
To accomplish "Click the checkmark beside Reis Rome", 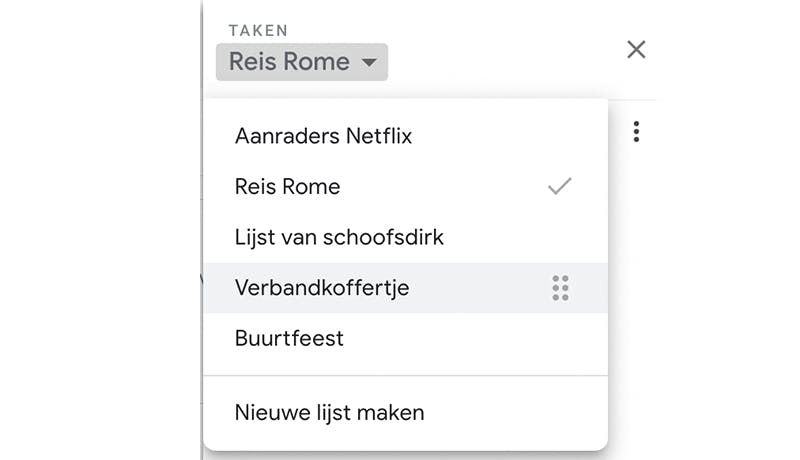I will pyautogui.click(x=560, y=186).
